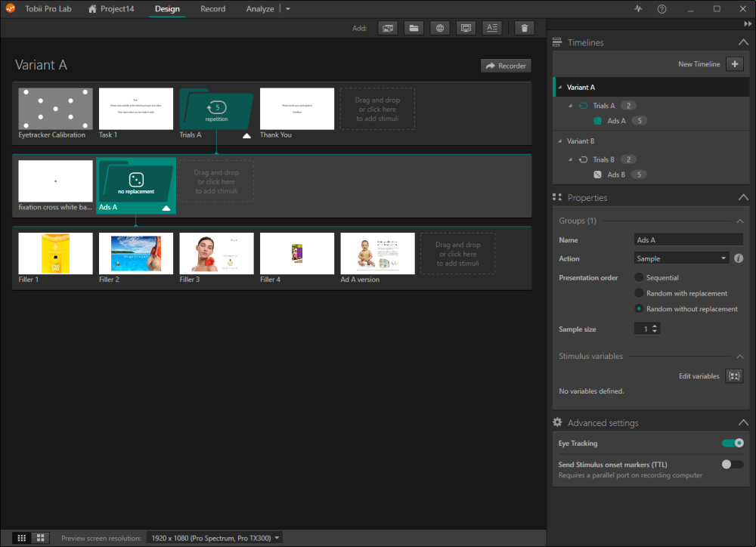Click the Ads A dice icon in tree
Image resolution: width=756 pixels, height=547 pixels.
[597, 121]
